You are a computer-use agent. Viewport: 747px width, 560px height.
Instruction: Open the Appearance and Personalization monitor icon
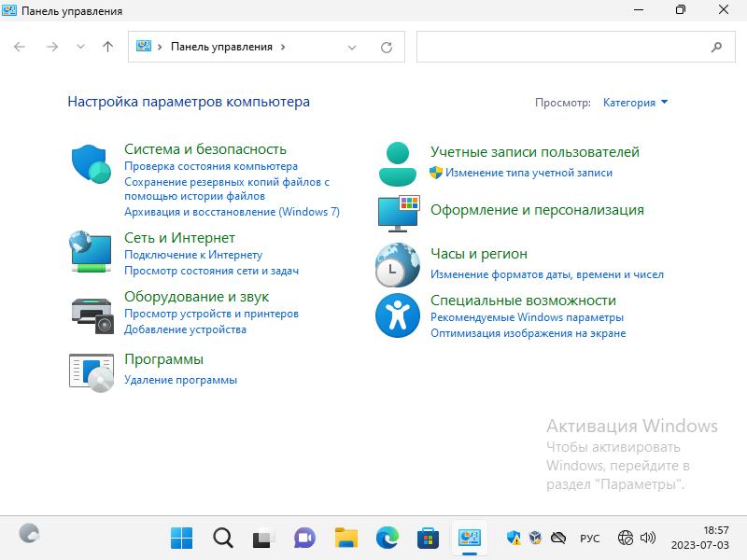[x=399, y=214]
